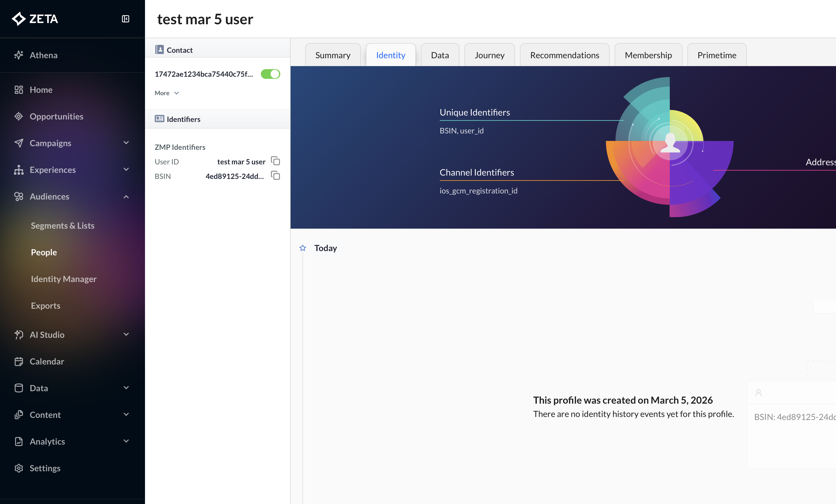Copy the User ID value

point(275,161)
